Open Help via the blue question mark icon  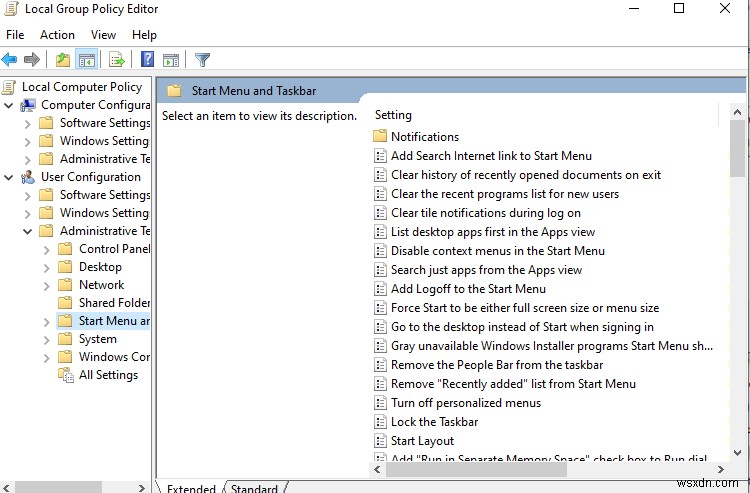(147, 60)
